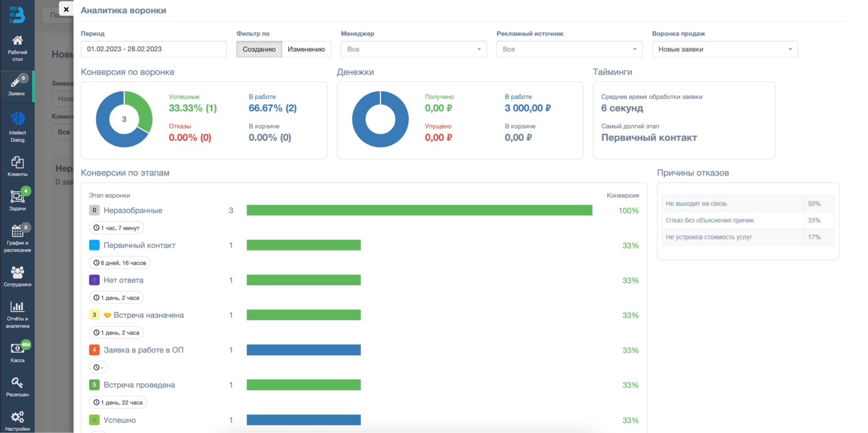Click Отказ без объяснения причин row
The width and height of the screenshot is (868, 433).
coord(748,220)
